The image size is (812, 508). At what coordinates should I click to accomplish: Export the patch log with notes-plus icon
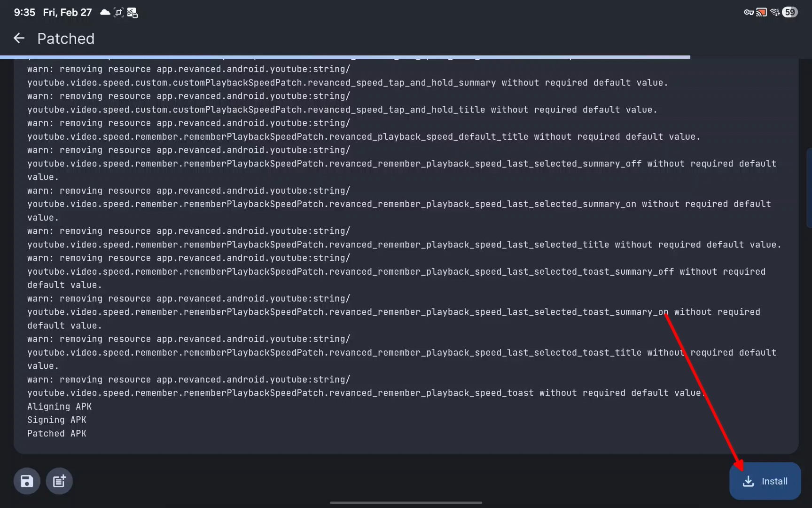pyautogui.click(x=59, y=481)
